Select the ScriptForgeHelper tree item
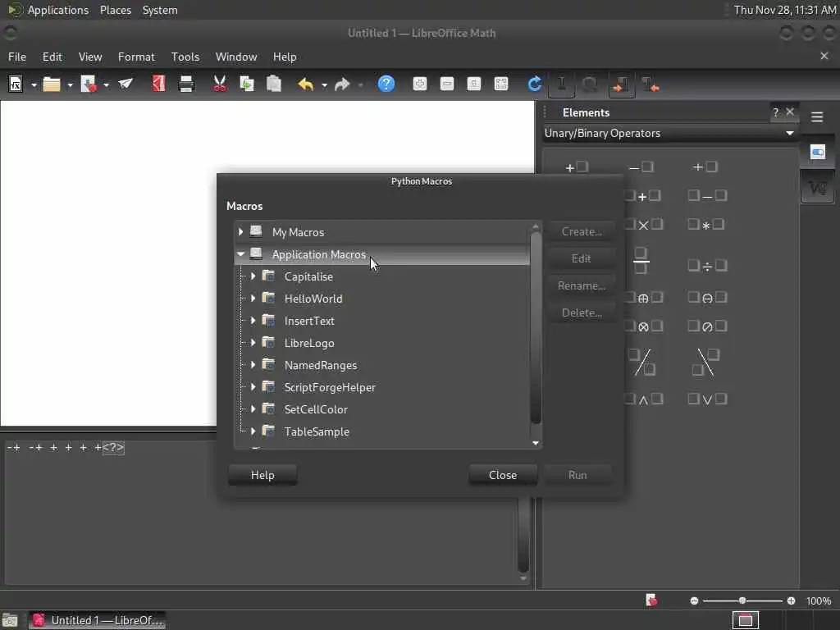 click(330, 387)
